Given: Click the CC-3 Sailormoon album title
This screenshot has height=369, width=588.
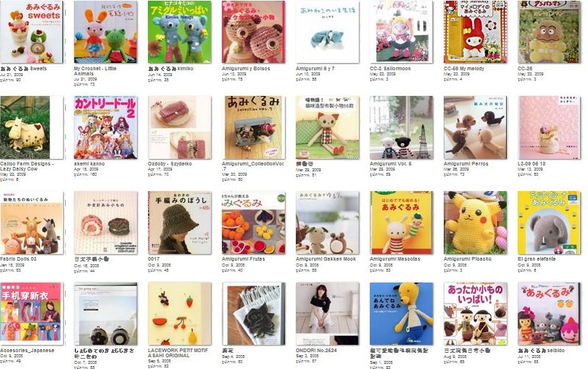Looking at the screenshot, I should click(390, 69).
